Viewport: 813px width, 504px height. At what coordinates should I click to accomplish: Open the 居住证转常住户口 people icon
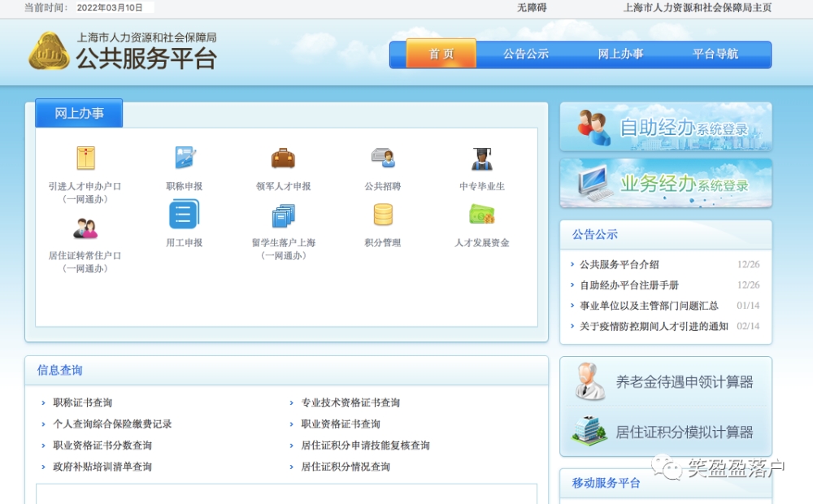coord(85,228)
